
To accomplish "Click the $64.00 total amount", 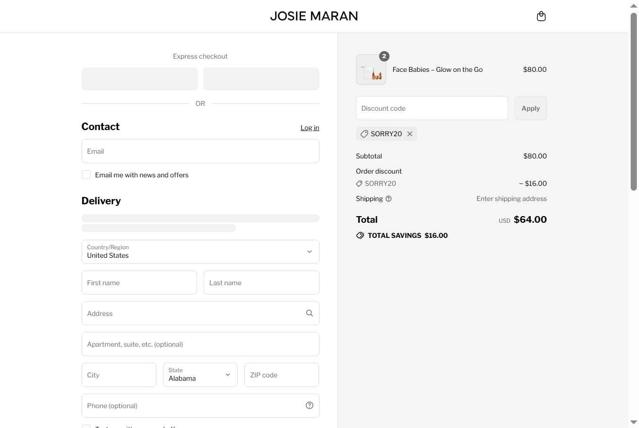I will (x=530, y=220).
